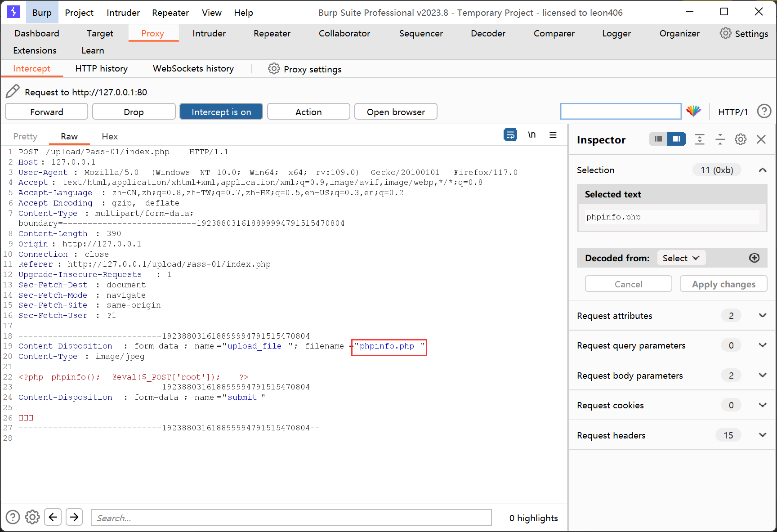Screen dimensions: 777x532
Task: Open the Burp menu
Action: pyautogui.click(x=42, y=13)
